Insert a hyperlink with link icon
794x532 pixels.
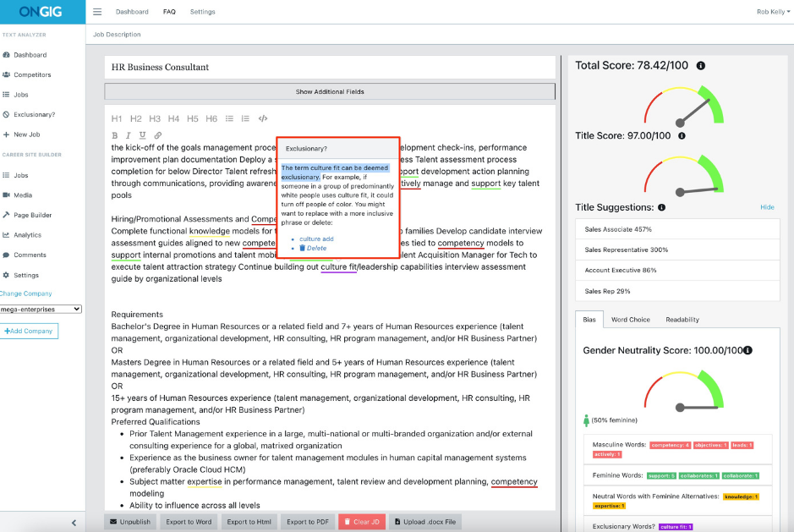tap(158, 135)
